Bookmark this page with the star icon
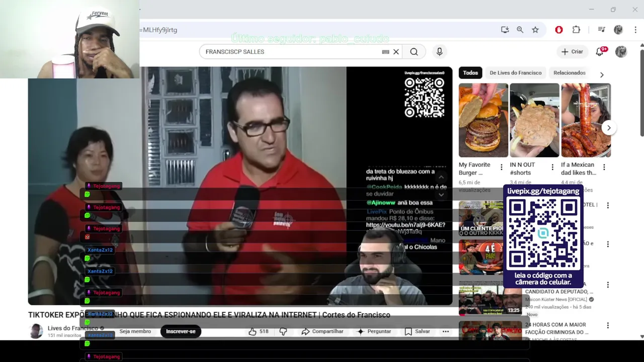644x362 pixels. tap(535, 30)
